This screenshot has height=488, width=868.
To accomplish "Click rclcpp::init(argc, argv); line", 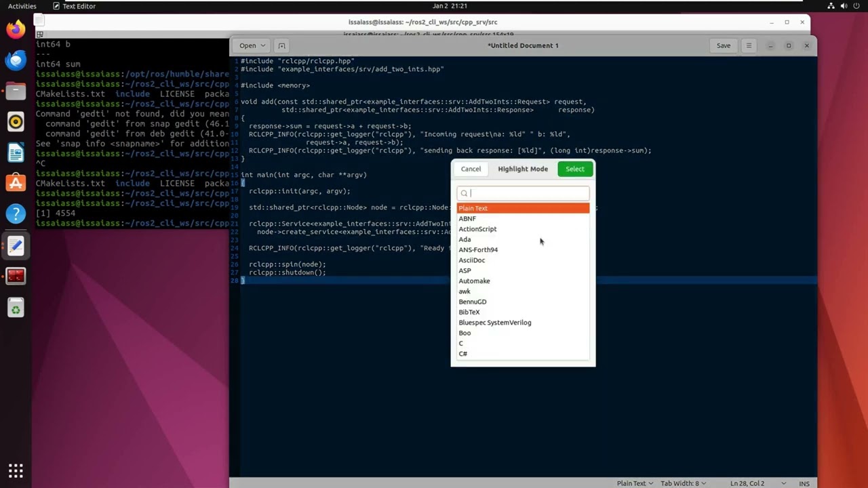I will coord(300,191).
